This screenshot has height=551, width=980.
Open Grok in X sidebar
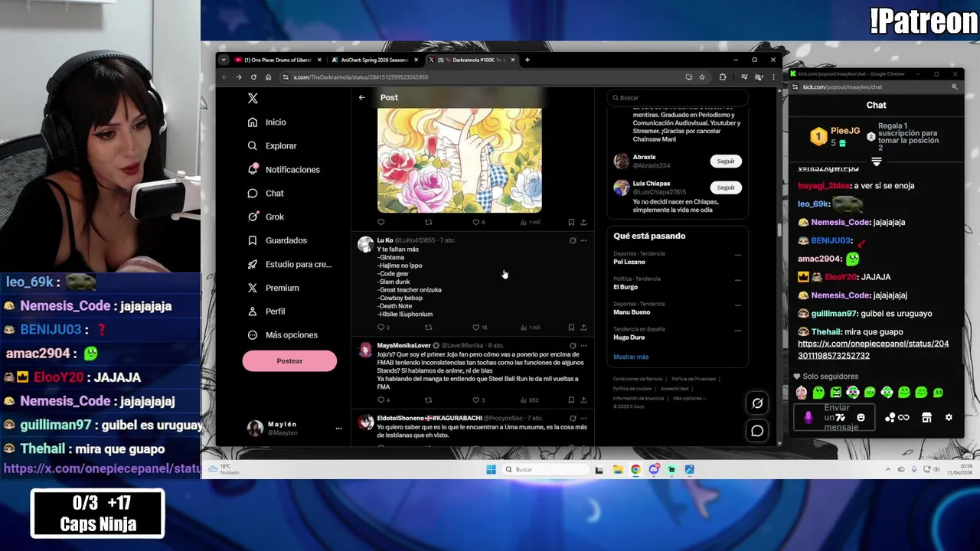point(266,217)
